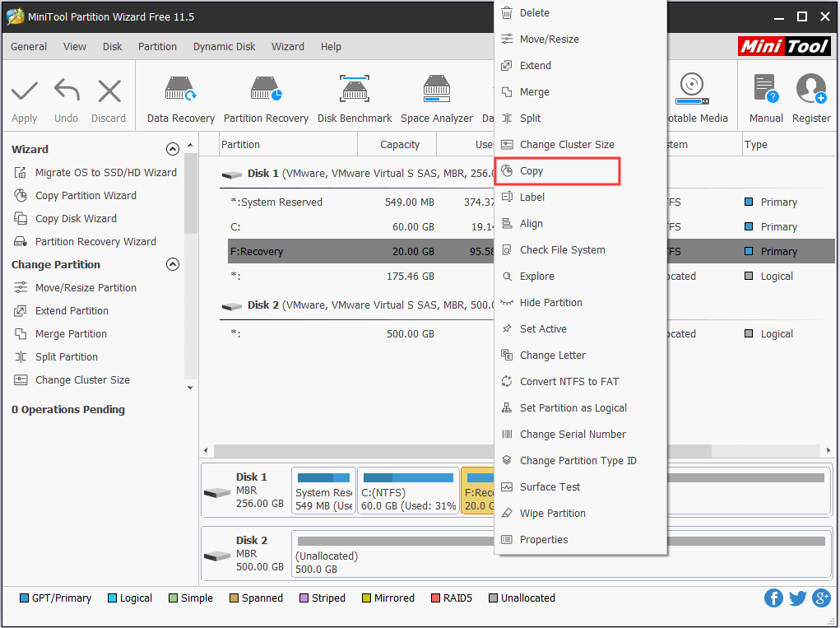840x628 pixels.
Task: Choose Merge from context menu
Action: 580,91
